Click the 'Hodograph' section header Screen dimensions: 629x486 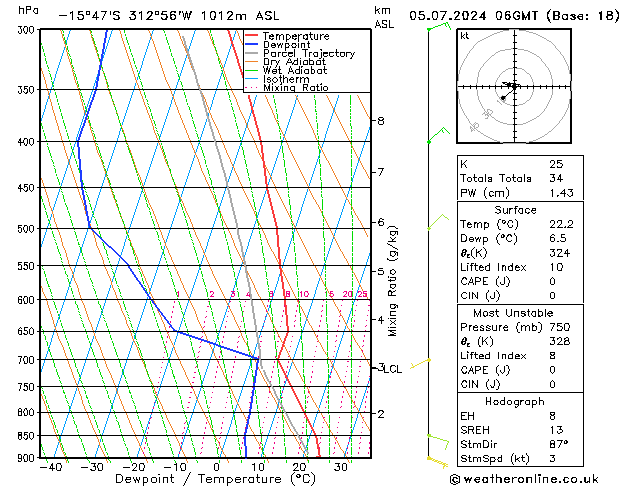(515, 402)
